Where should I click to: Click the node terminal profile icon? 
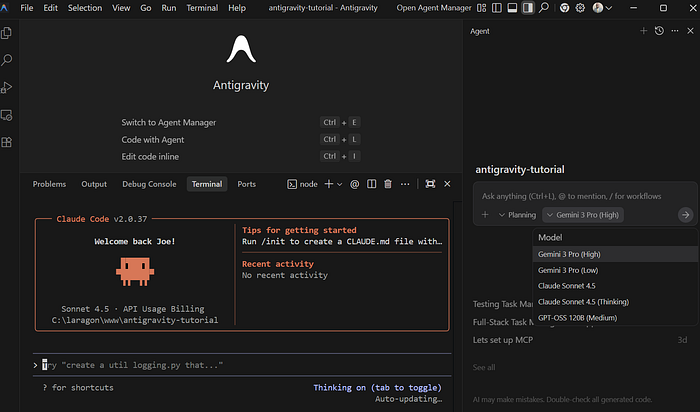(x=292, y=184)
